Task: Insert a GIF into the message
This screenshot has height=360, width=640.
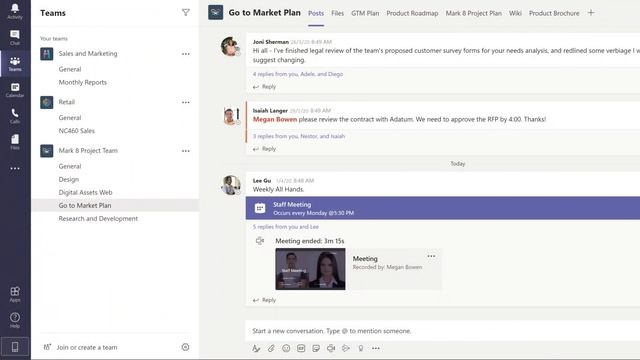Action: pyautogui.click(x=301, y=348)
